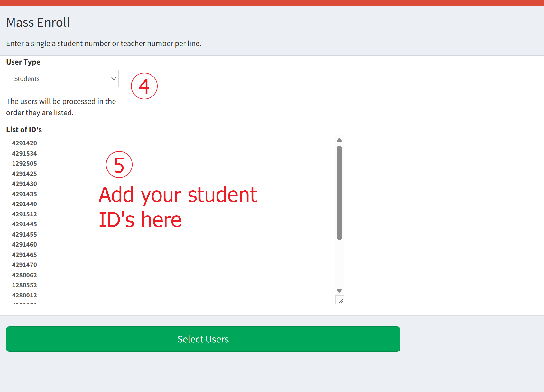
Task: Click the ID list vertical scrollbar thumb
Action: coord(339,192)
